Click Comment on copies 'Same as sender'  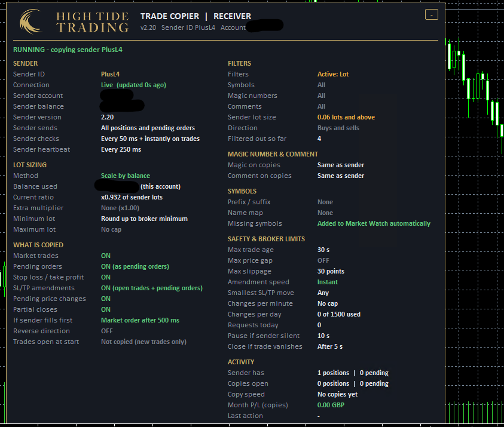[x=341, y=176]
